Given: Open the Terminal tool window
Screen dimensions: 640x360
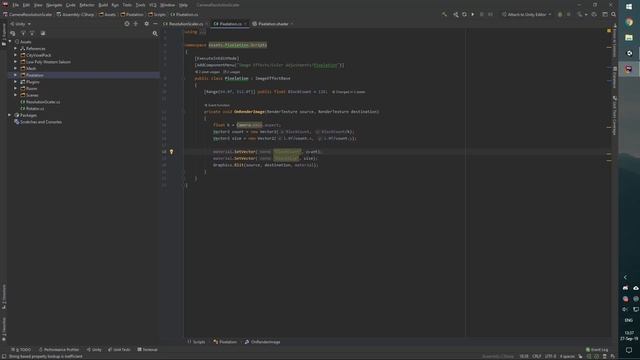Looking at the screenshot, I should [147, 350].
